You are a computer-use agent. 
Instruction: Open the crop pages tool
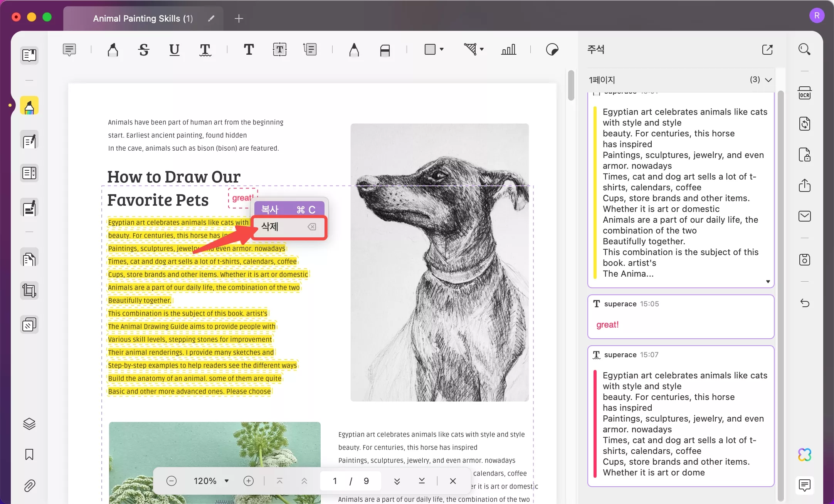pyautogui.click(x=29, y=291)
